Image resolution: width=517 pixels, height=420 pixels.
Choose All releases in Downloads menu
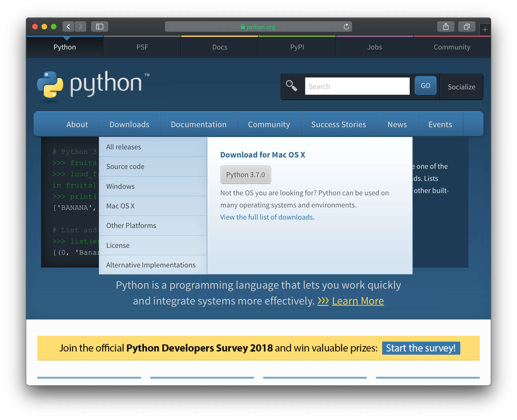click(x=153, y=147)
